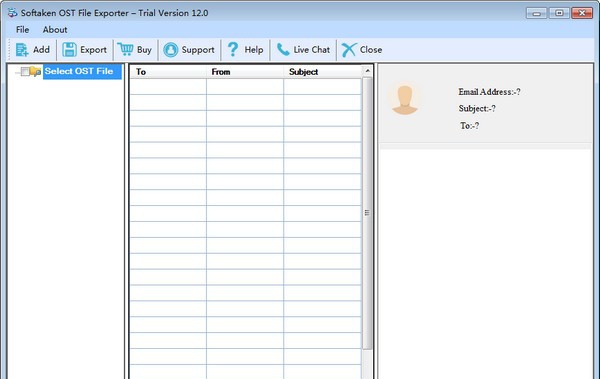Viewport: 600px width, 379px height.
Task: Click the Subject column header
Action: 323,72
